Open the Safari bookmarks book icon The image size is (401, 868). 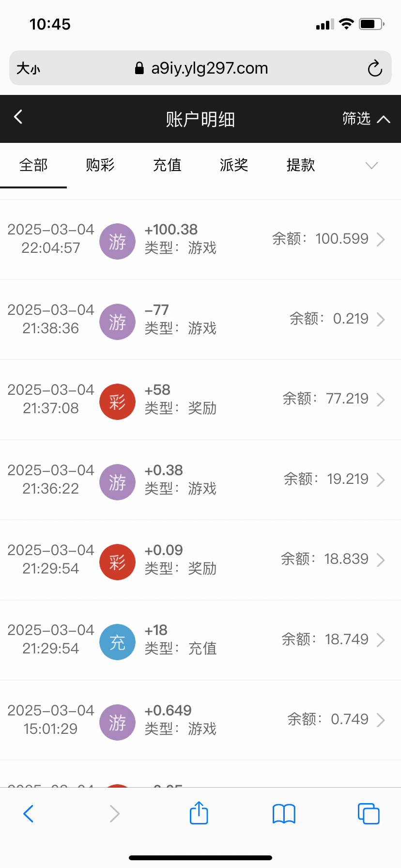284,813
